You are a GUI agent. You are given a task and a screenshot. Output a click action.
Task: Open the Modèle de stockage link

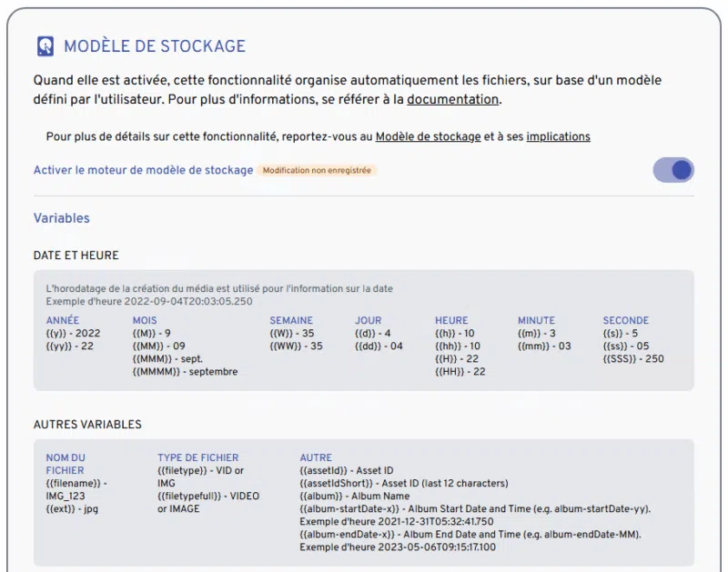tap(428, 136)
